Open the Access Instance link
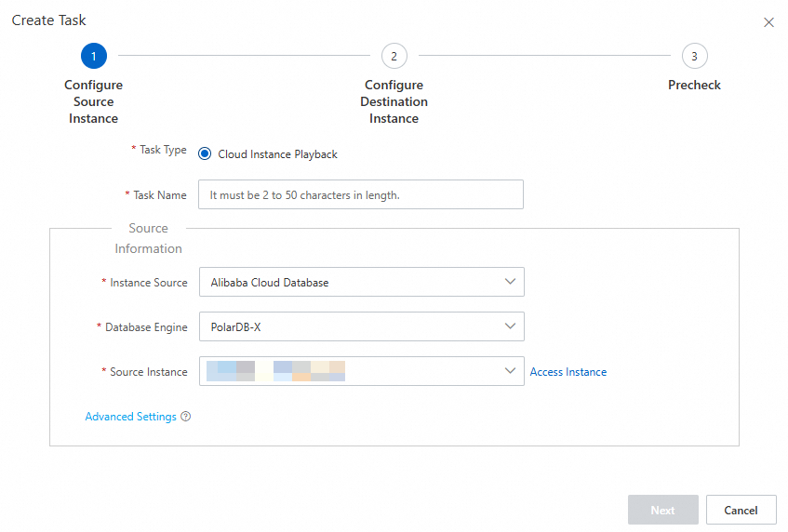Screen dimensions: 788x532 click(x=568, y=372)
